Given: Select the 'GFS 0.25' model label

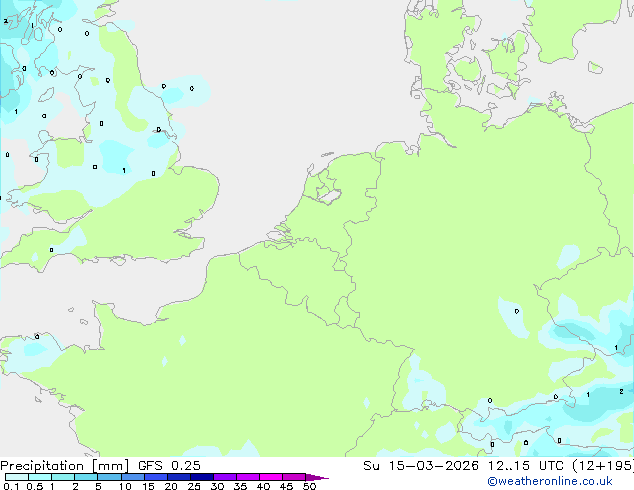Looking at the screenshot, I should [x=169, y=466].
